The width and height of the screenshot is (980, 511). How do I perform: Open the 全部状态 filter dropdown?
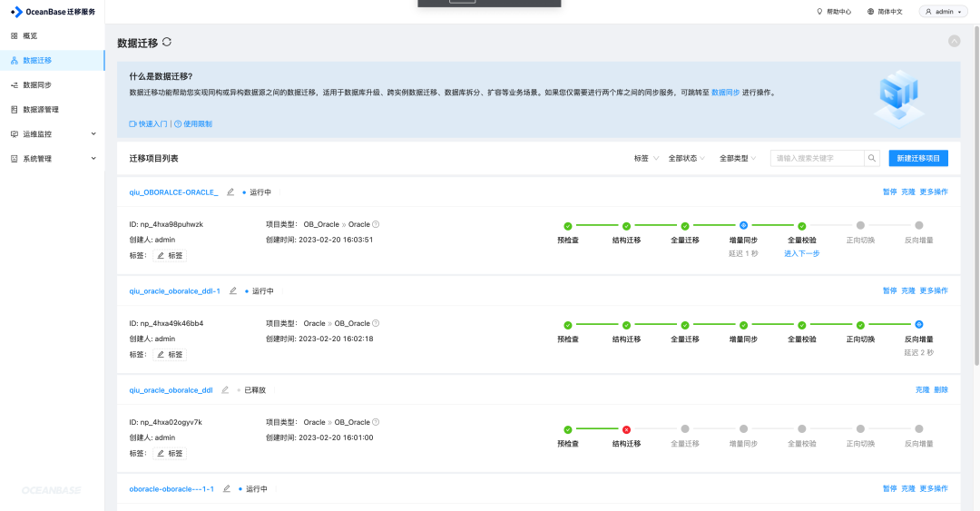pyautogui.click(x=686, y=158)
